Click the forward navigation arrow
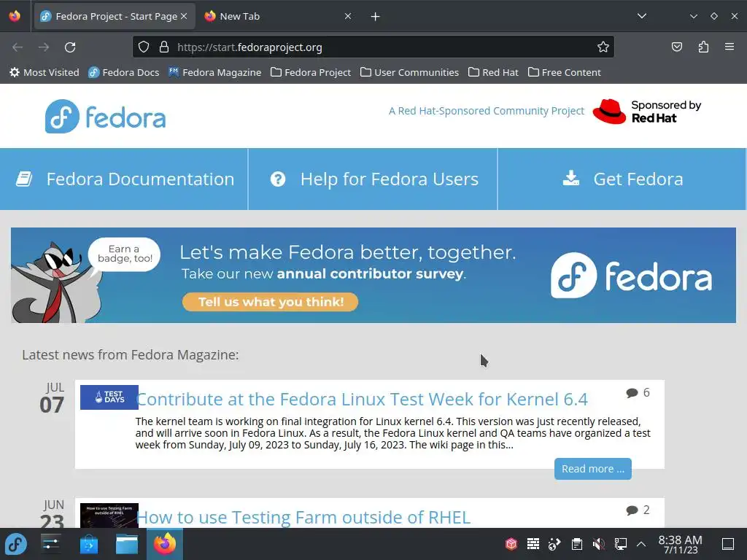The width and height of the screenshot is (747, 560). coord(44,47)
